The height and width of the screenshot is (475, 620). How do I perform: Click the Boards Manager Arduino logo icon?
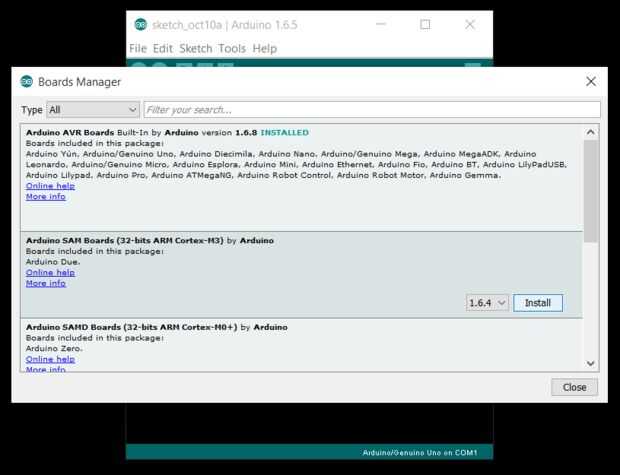coord(26,81)
